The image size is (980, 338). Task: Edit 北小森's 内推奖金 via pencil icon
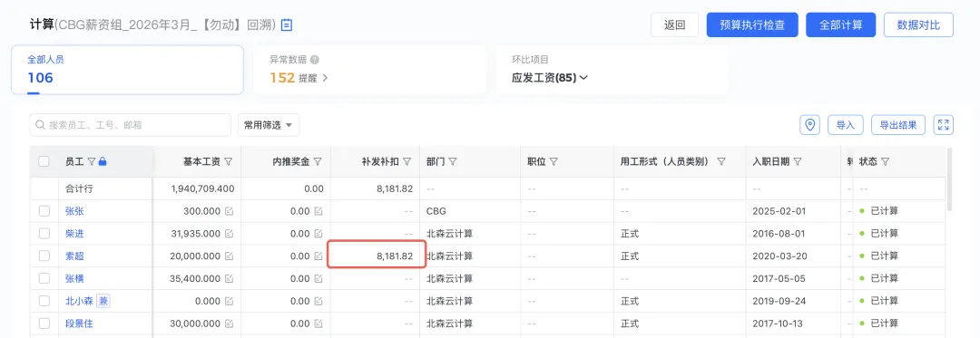(318, 301)
